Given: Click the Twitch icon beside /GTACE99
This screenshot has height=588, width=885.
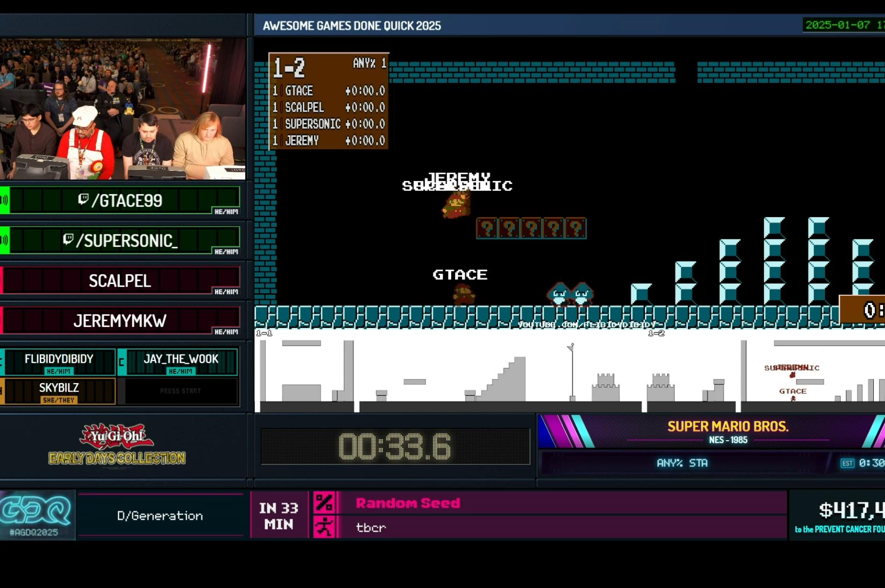Looking at the screenshot, I should 83,200.
